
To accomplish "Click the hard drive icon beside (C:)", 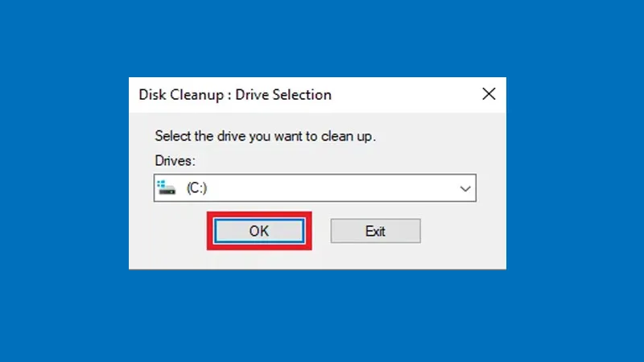I will click(167, 188).
